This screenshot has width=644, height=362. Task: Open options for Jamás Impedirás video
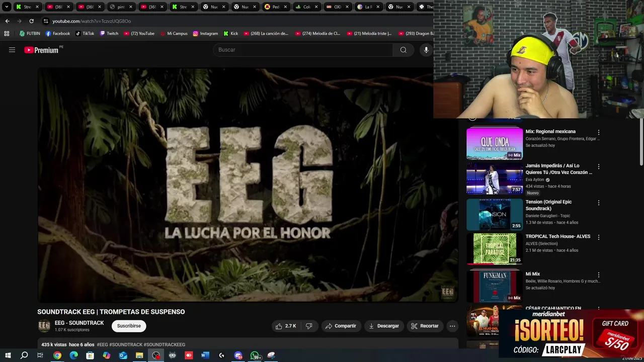(599, 166)
